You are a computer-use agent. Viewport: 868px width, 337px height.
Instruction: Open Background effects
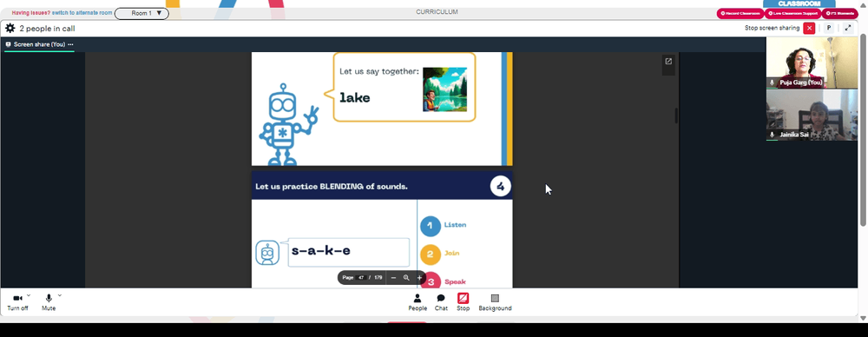click(495, 302)
